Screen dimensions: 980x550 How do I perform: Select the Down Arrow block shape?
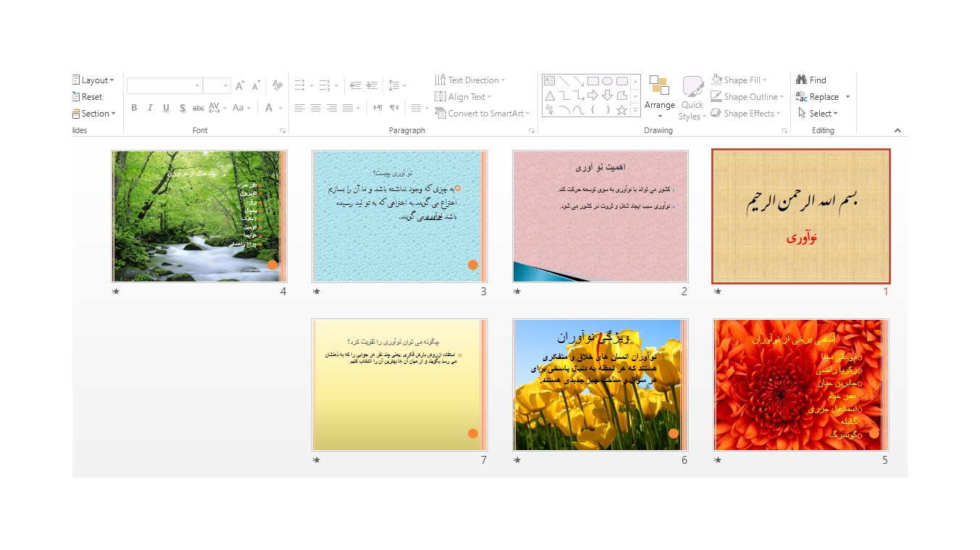pyautogui.click(x=607, y=96)
